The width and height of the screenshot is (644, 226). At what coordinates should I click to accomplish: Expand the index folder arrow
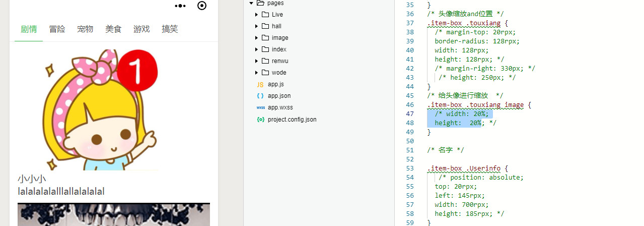click(x=256, y=49)
